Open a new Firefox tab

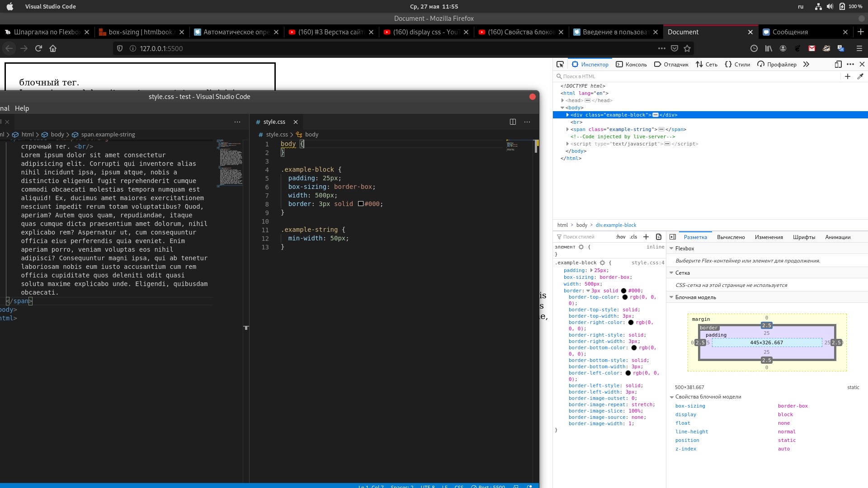click(x=861, y=32)
